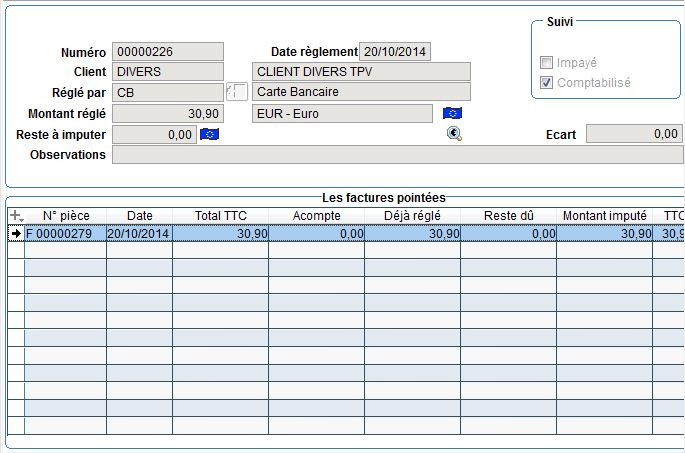The image size is (685, 453).
Task: Click the row arrow indicator for F 00000279
Action: 16,234
